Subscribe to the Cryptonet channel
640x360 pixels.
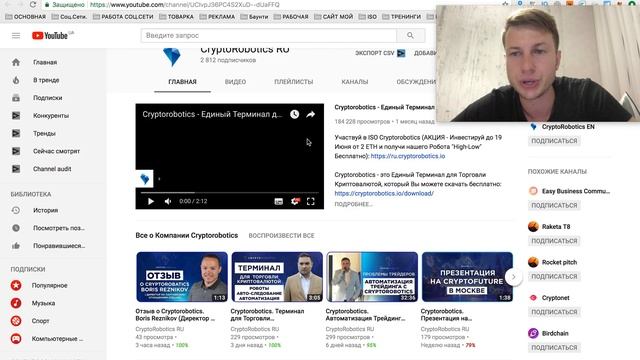pos(554,312)
